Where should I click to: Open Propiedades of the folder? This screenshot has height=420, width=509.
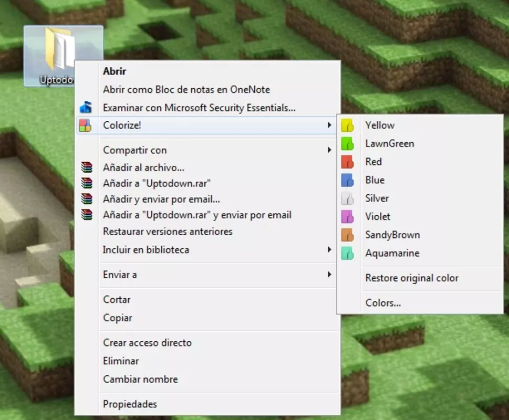130,404
